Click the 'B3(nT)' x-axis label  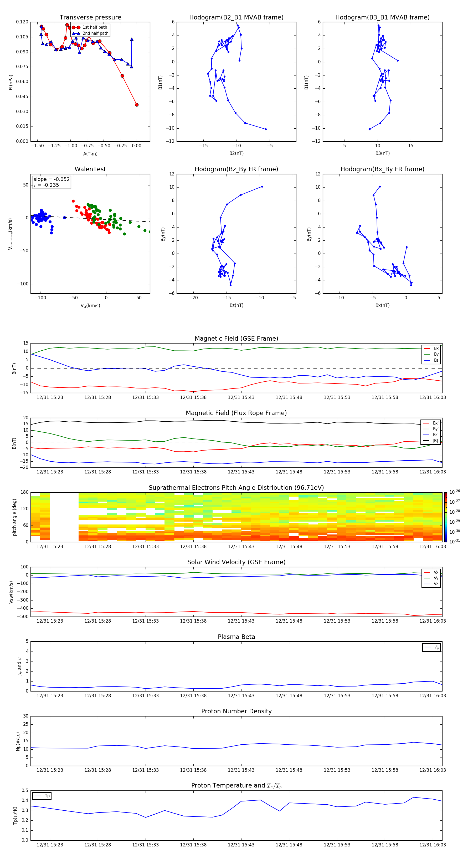[382, 153]
